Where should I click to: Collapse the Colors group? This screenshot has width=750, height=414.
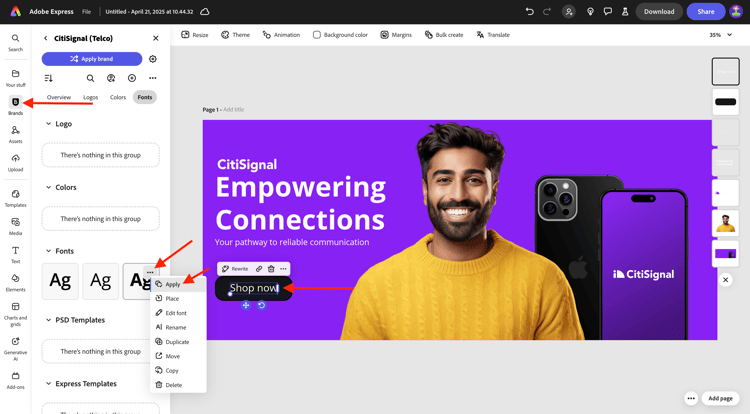48,187
